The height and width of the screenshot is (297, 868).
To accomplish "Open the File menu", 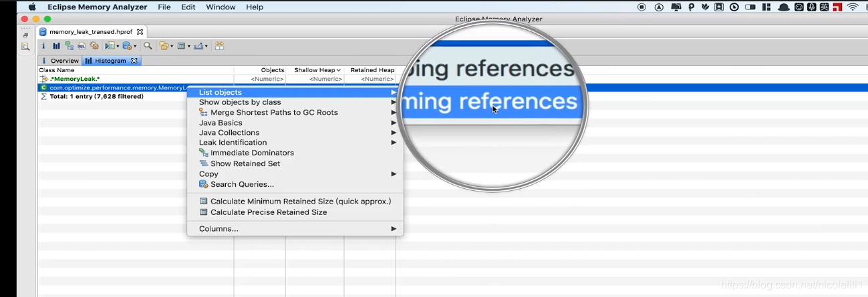I will click(x=164, y=7).
